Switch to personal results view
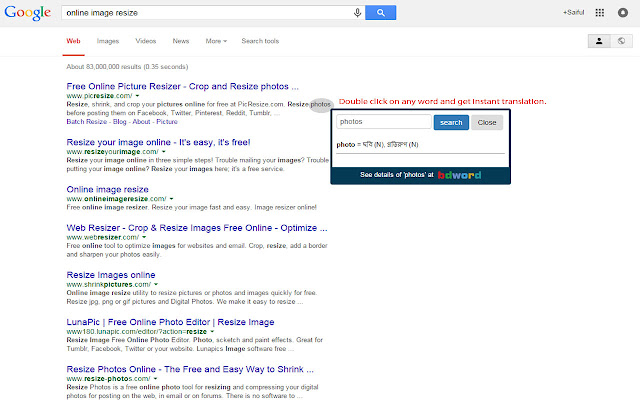Viewport: 640px width, 400px height. (599, 41)
